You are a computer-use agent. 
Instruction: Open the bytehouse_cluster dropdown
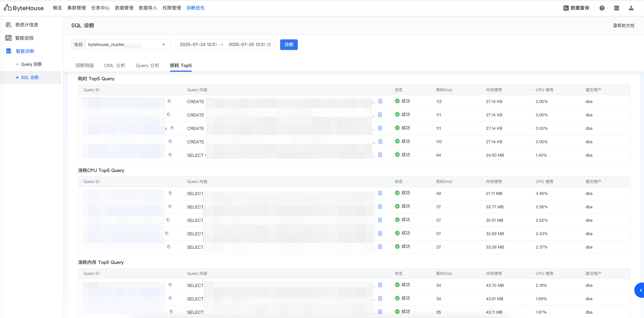click(128, 45)
